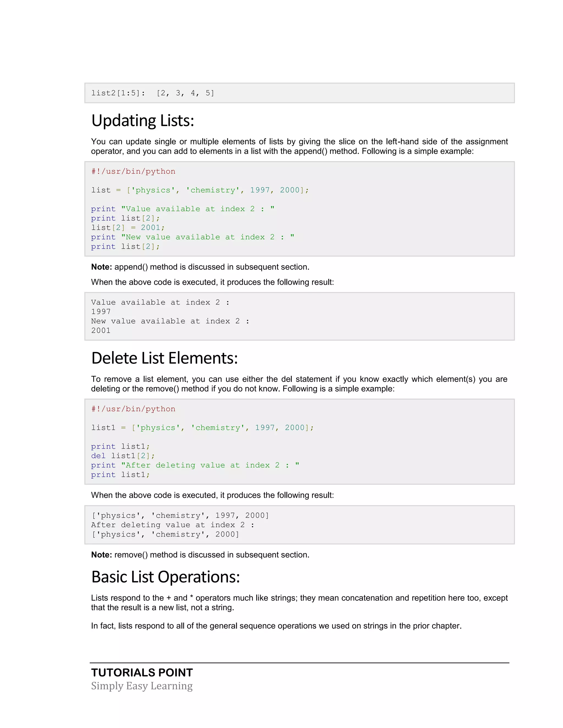This screenshot has width=563, height=728.
Task: Click the output line 'After deleting value at index 2 :' without print
Action: click(173, 525)
